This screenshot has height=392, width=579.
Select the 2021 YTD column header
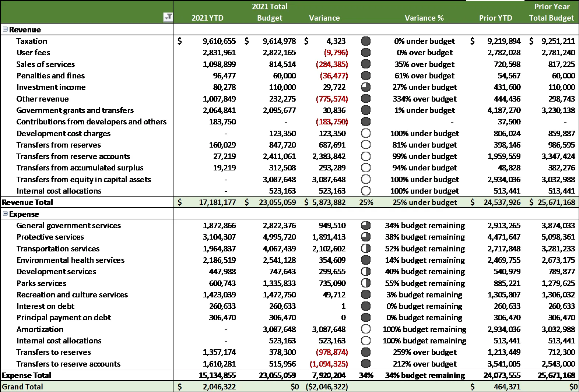coord(207,18)
